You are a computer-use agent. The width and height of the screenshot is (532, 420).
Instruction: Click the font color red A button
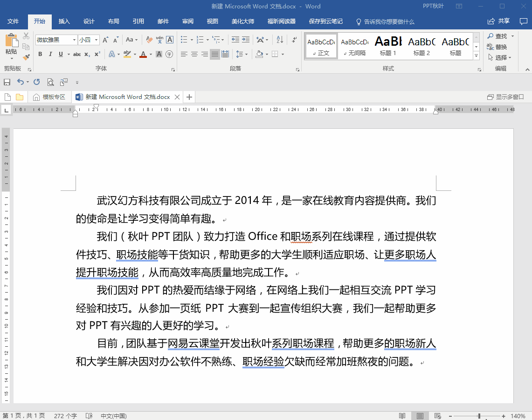(143, 54)
